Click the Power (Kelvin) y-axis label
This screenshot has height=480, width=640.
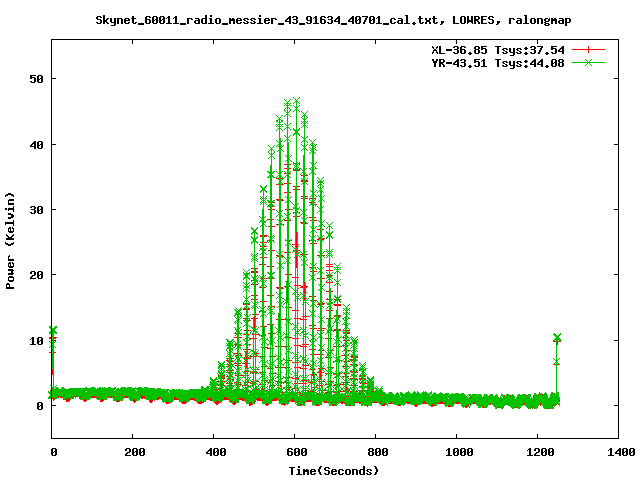click(10, 241)
